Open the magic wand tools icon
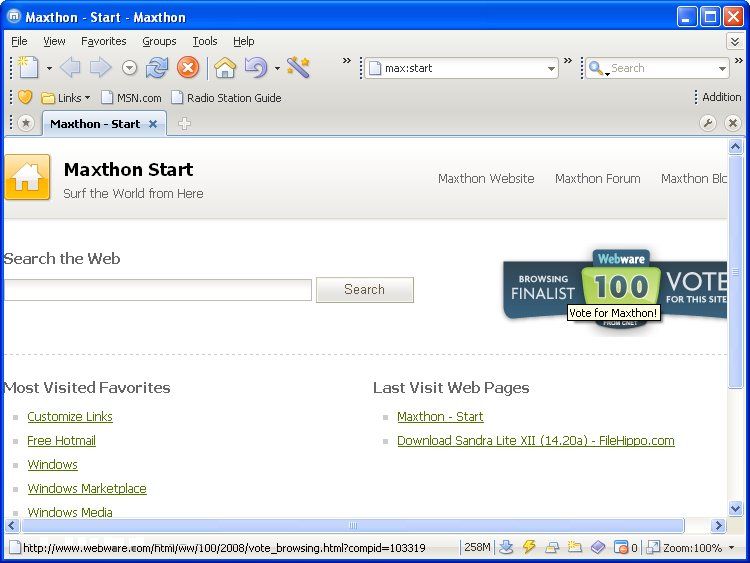 [x=298, y=68]
